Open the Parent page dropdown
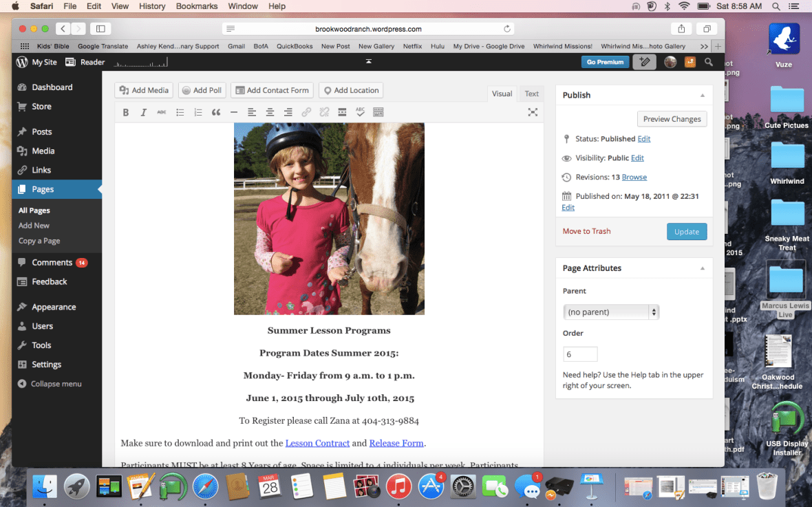 pos(610,312)
